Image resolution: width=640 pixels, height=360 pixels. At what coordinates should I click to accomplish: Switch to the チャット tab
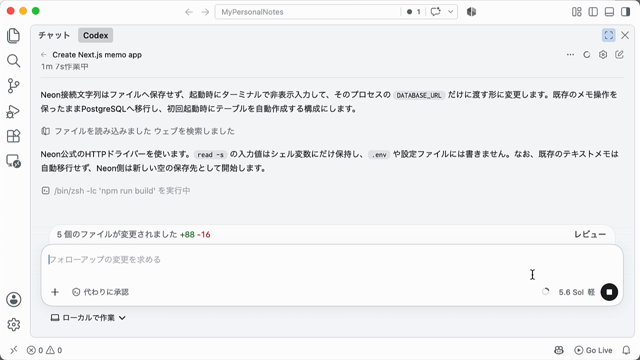tap(54, 36)
